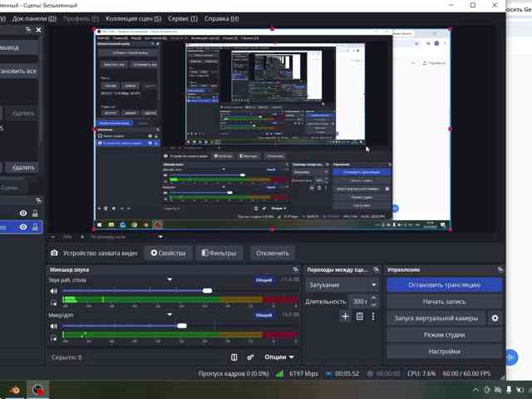
Task: Click the Фильтры button
Action: click(219, 253)
